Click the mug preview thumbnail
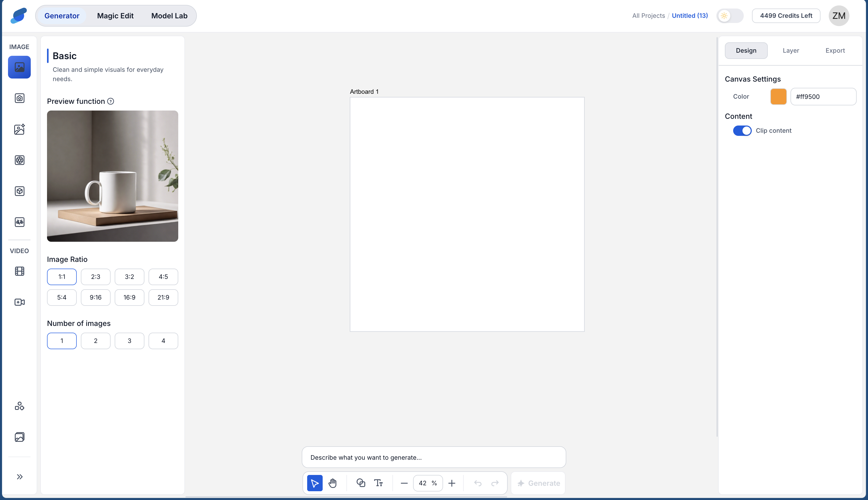The height and width of the screenshot is (500, 868). point(113,176)
